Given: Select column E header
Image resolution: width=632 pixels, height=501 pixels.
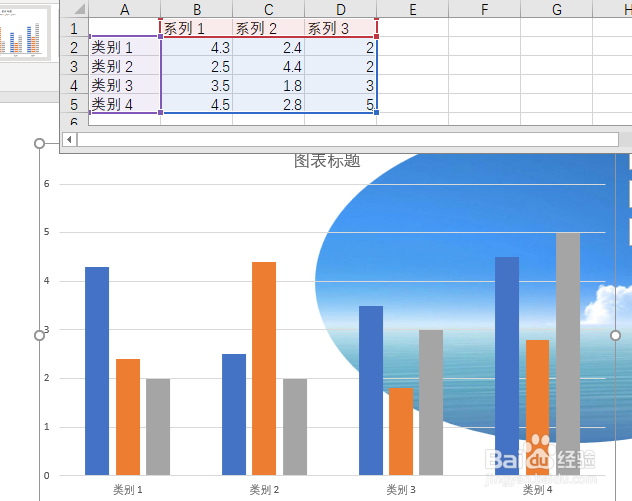Looking at the screenshot, I should pyautogui.click(x=413, y=8).
